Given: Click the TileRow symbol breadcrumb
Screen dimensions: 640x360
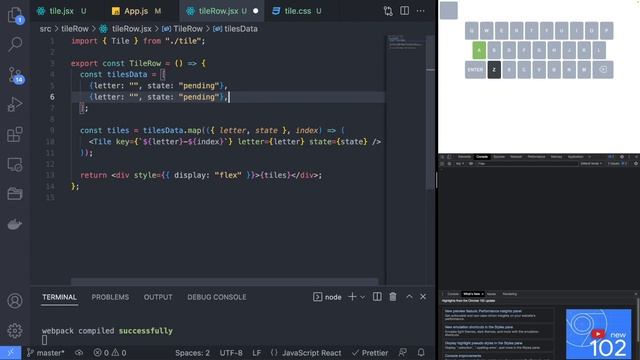Looking at the screenshot, I should pos(182,29).
